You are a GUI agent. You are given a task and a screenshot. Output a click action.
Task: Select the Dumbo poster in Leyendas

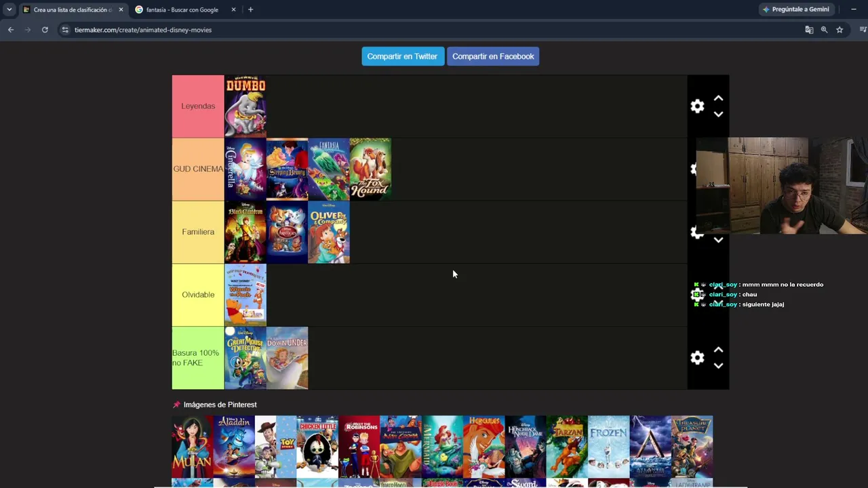[245, 106]
